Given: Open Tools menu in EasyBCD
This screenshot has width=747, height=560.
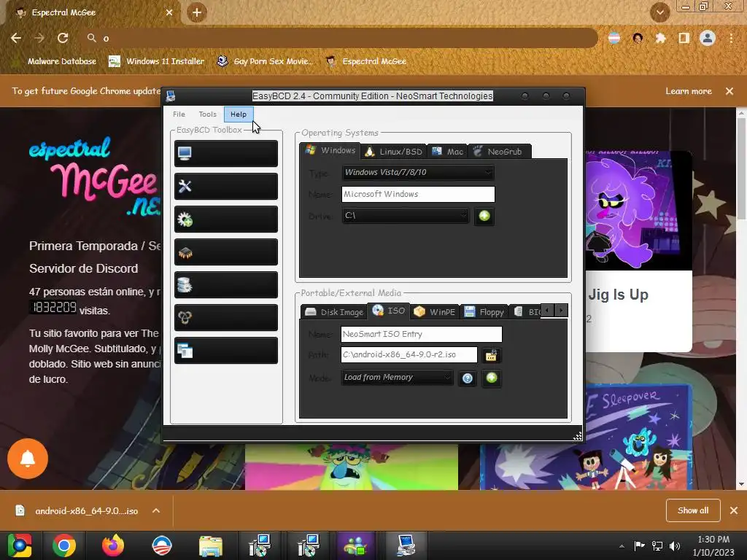Looking at the screenshot, I should [x=207, y=114].
